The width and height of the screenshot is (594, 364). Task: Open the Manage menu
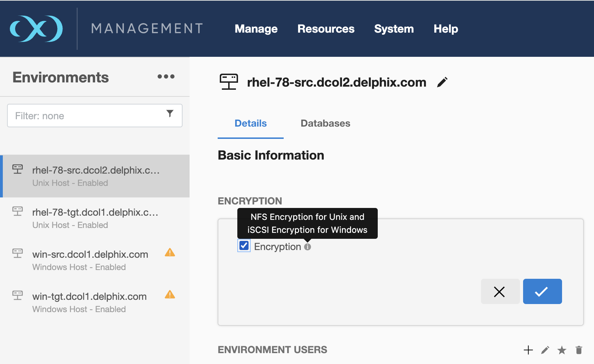point(256,29)
